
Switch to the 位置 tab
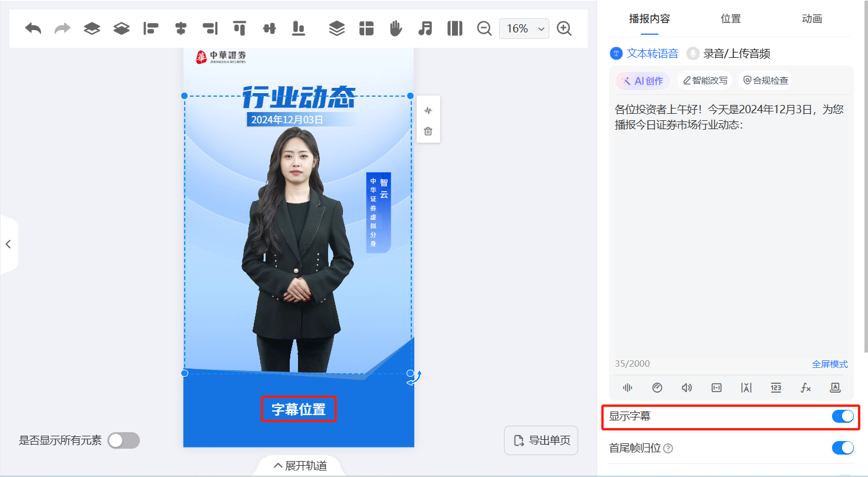click(x=731, y=19)
